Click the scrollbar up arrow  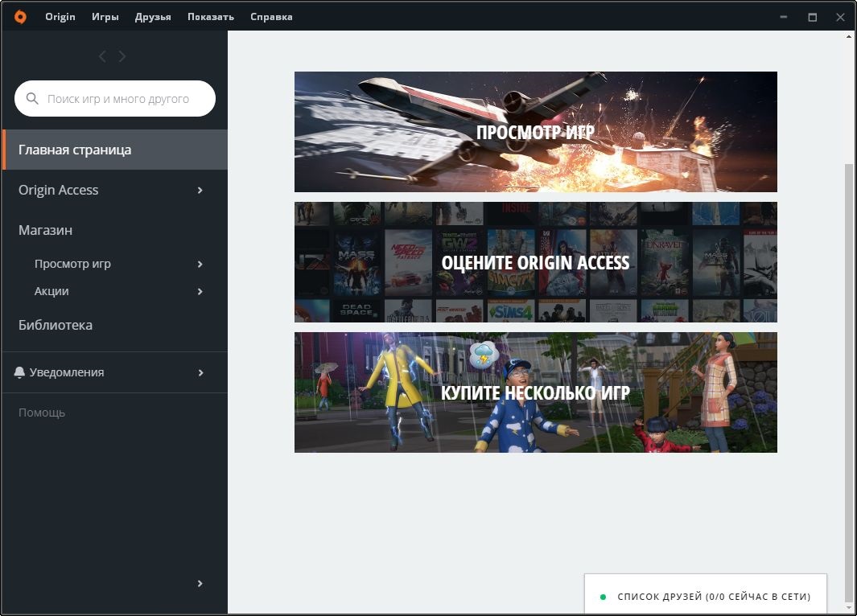coord(848,36)
